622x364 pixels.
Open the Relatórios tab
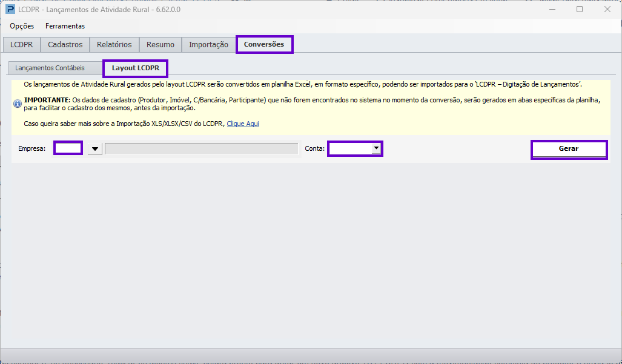[114, 45]
